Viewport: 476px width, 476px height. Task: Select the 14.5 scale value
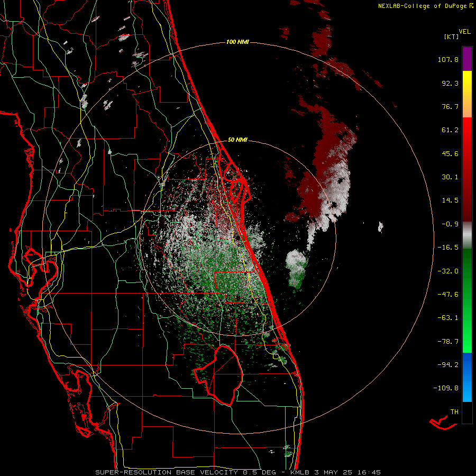450,200
